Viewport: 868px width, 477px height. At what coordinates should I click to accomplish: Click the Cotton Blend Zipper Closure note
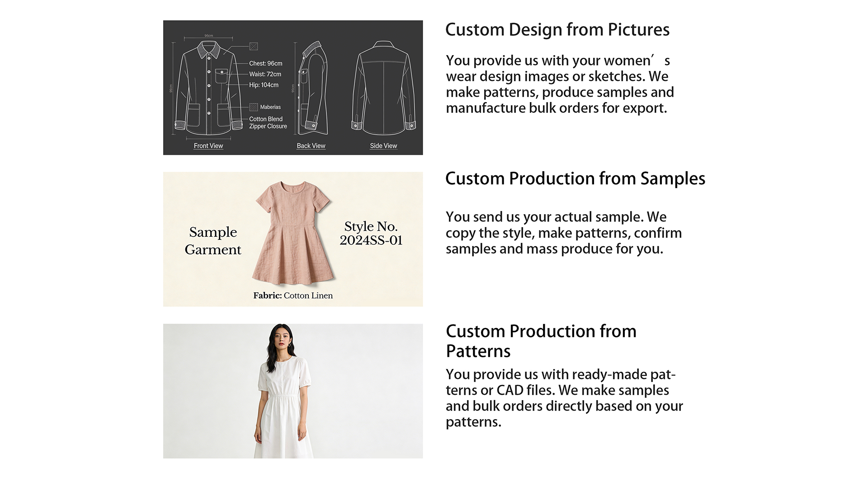click(x=268, y=122)
